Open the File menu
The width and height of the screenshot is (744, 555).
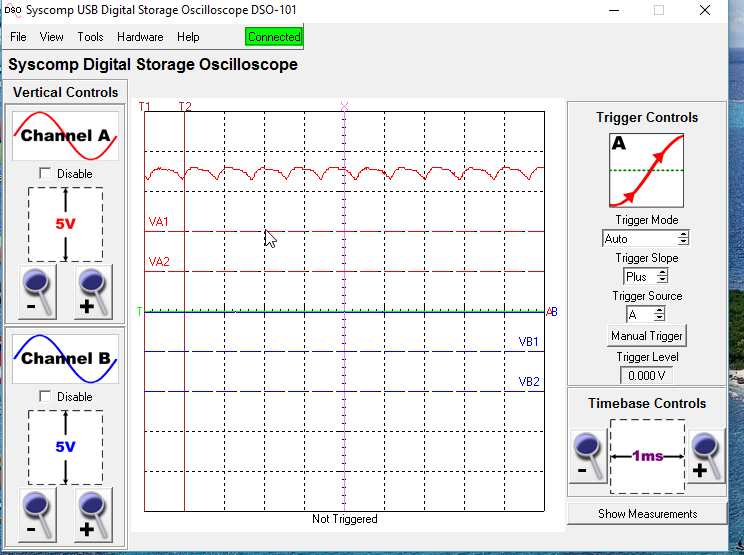(18, 37)
